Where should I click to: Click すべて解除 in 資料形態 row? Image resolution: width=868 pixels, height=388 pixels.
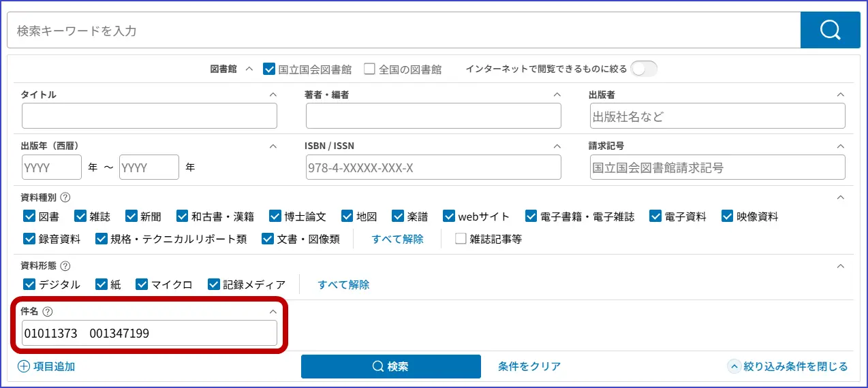343,285
